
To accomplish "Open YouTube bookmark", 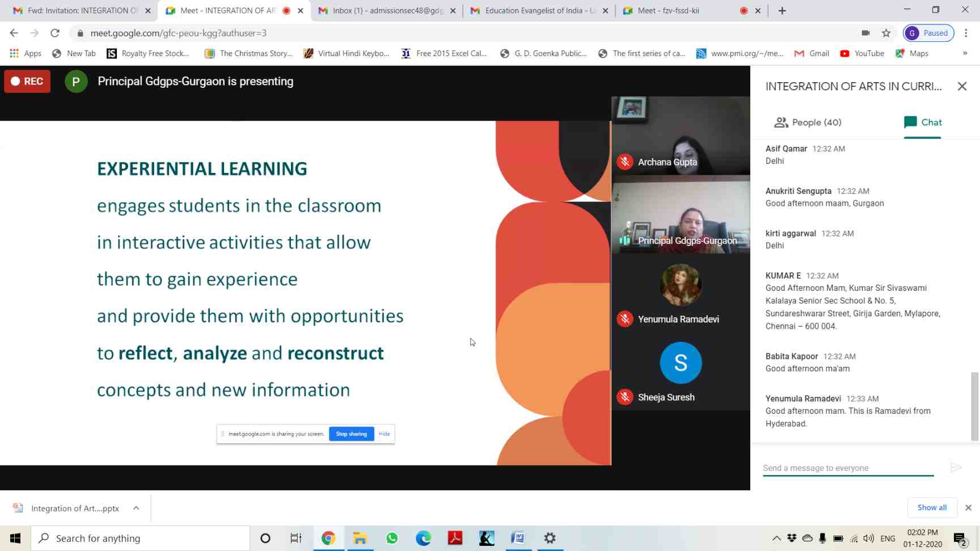I will 862,53.
